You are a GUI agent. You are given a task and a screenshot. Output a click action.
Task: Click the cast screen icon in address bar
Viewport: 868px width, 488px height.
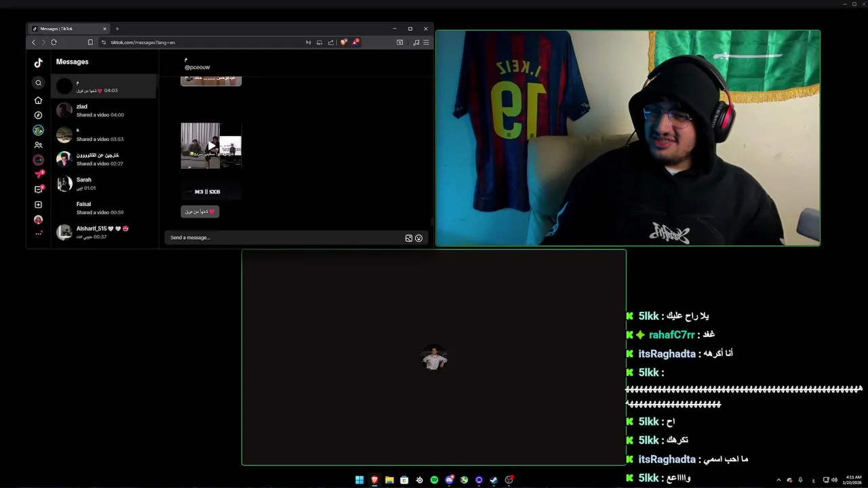(x=319, y=42)
